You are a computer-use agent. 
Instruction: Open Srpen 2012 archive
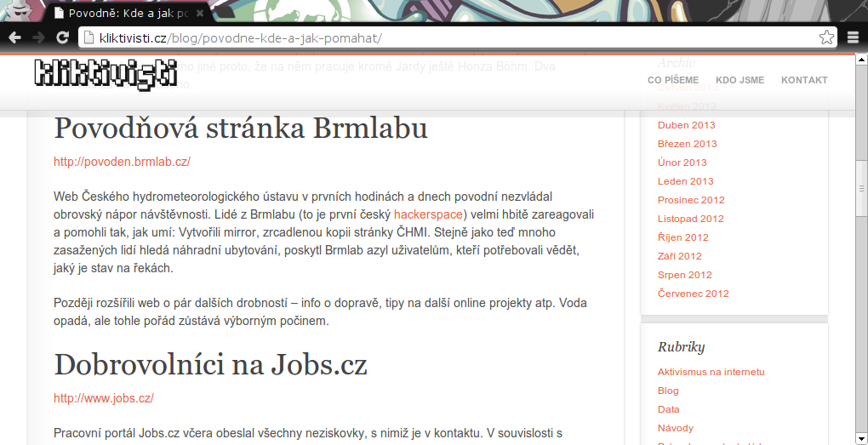[x=685, y=275]
